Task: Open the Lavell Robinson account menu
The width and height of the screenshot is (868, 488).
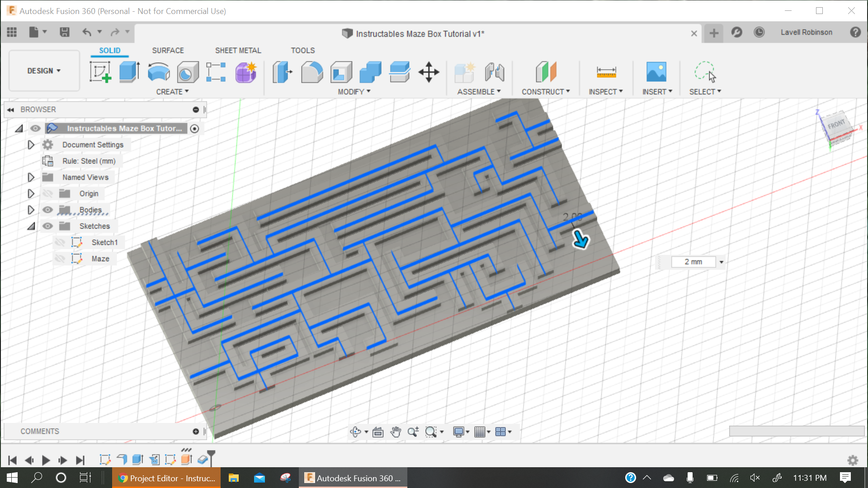Action: pos(806,33)
